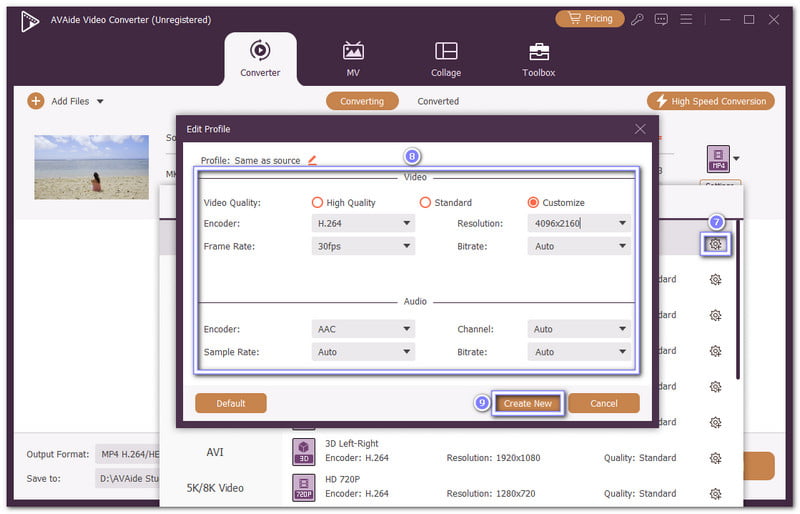The width and height of the screenshot is (800, 514).
Task: Click the MP4 output format icon
Action: (x=718, y=159)
